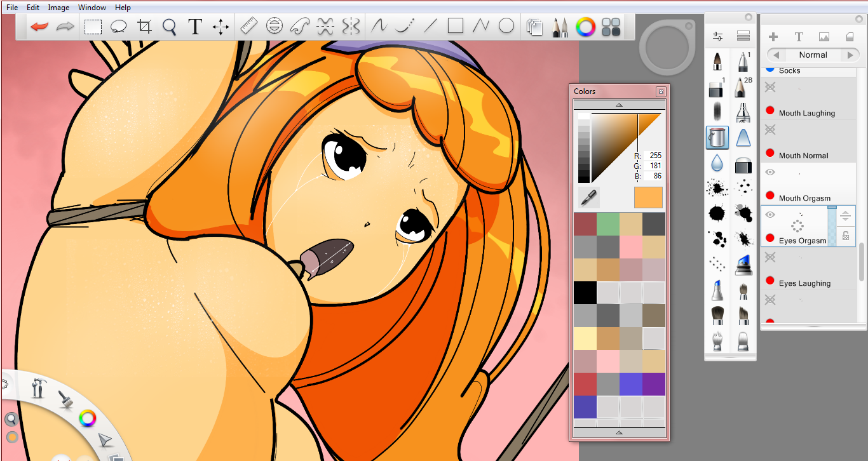
Task: Toggle horizontal-axis symmetry with dashed horizontal line
Action: tap(325, 26)
